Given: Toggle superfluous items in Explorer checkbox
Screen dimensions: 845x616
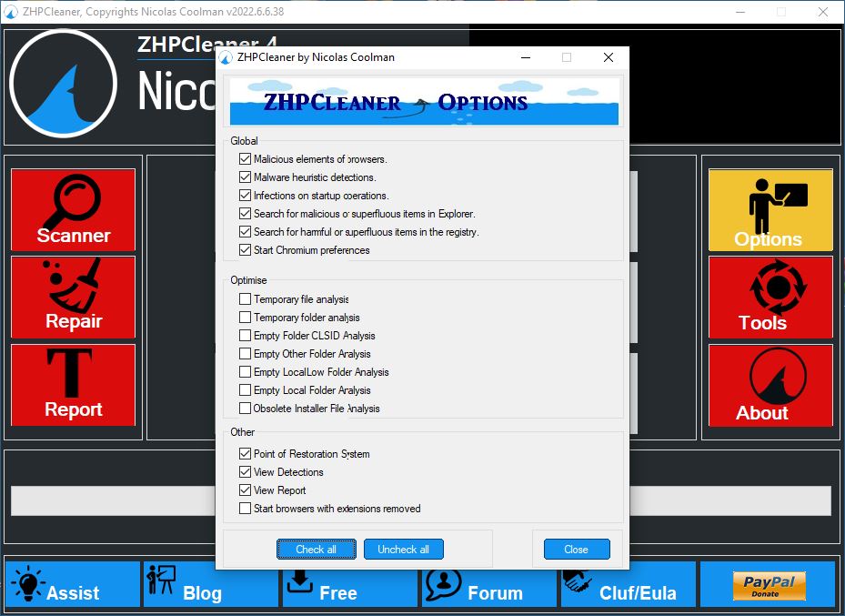Looking at the screenshot, I should [246, 214].
